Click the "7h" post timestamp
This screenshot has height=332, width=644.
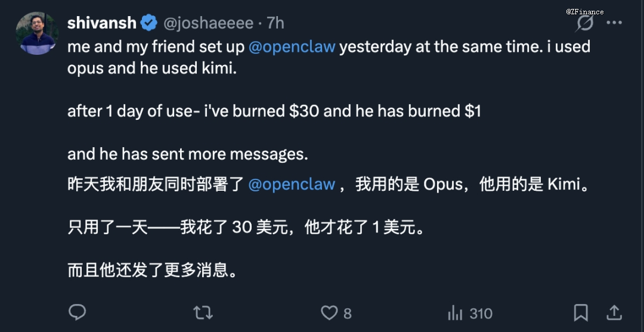coord(275,23)
